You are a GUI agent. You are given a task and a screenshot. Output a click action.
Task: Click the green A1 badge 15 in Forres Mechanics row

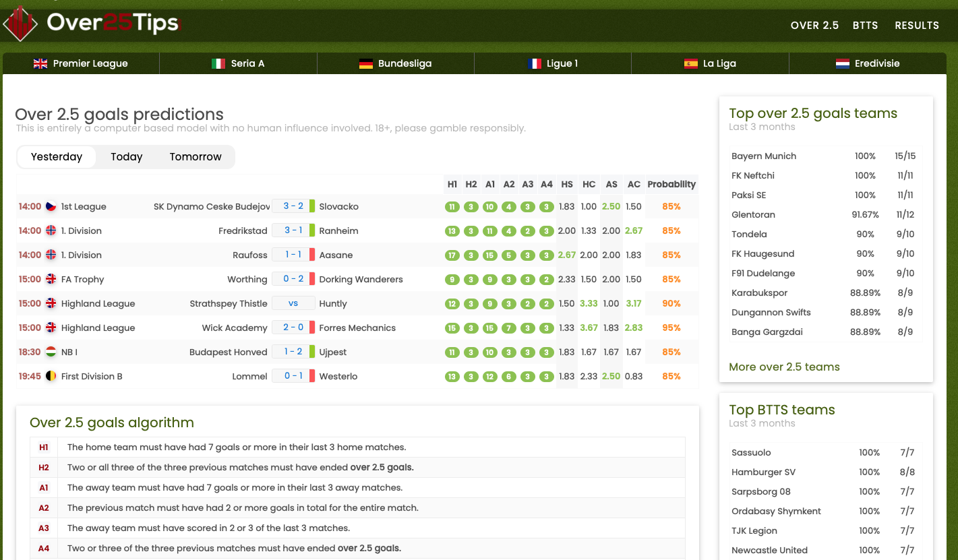489,328
